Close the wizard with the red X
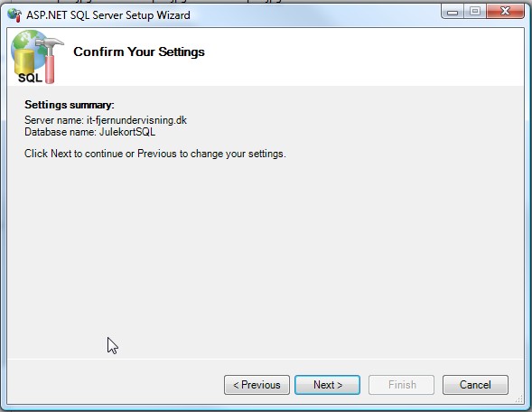 click(505, 12)
